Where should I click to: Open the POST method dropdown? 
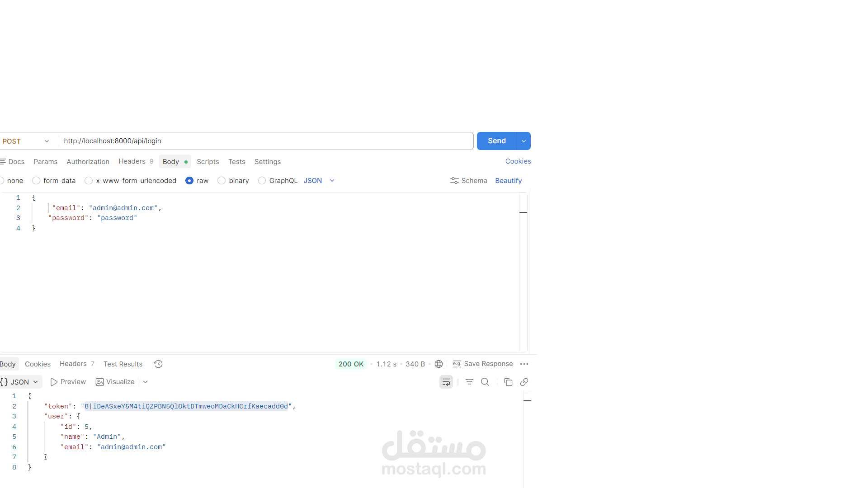coord(26,141)
